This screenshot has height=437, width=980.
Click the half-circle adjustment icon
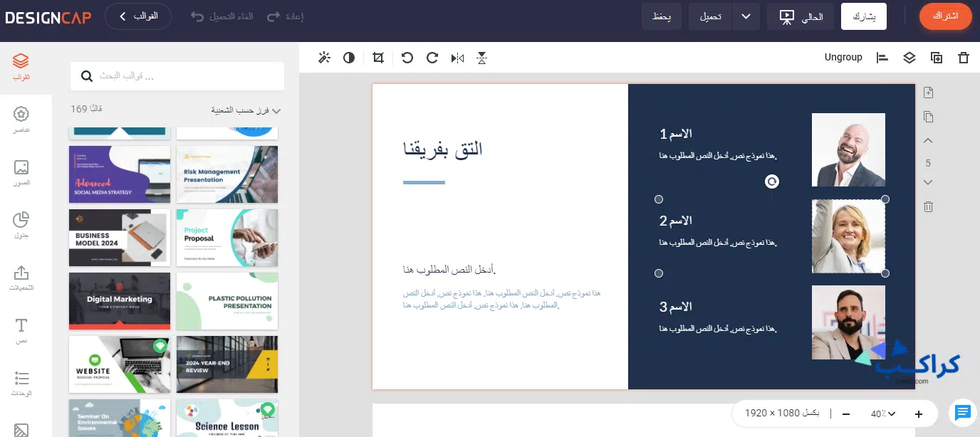(x=349, y=58)
